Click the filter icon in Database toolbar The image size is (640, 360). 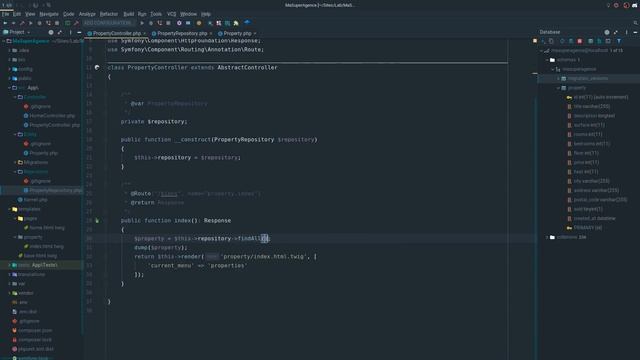click(619, 41)
